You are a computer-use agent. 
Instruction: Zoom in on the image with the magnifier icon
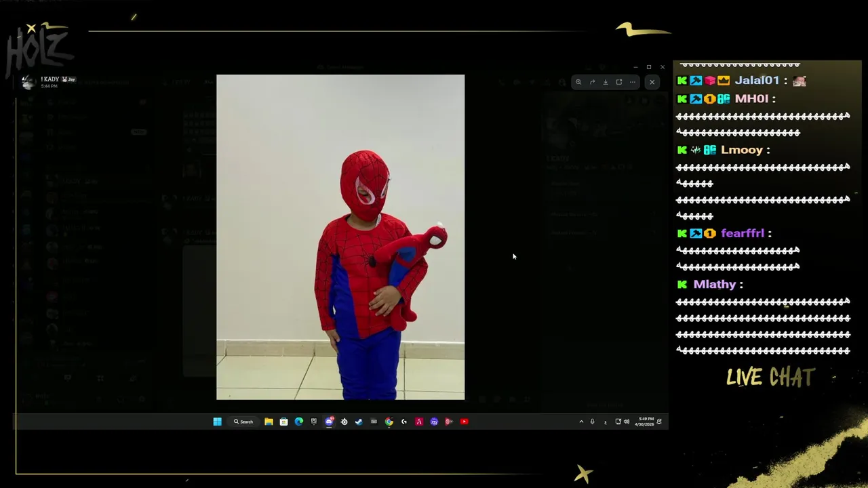click(578, 82)
